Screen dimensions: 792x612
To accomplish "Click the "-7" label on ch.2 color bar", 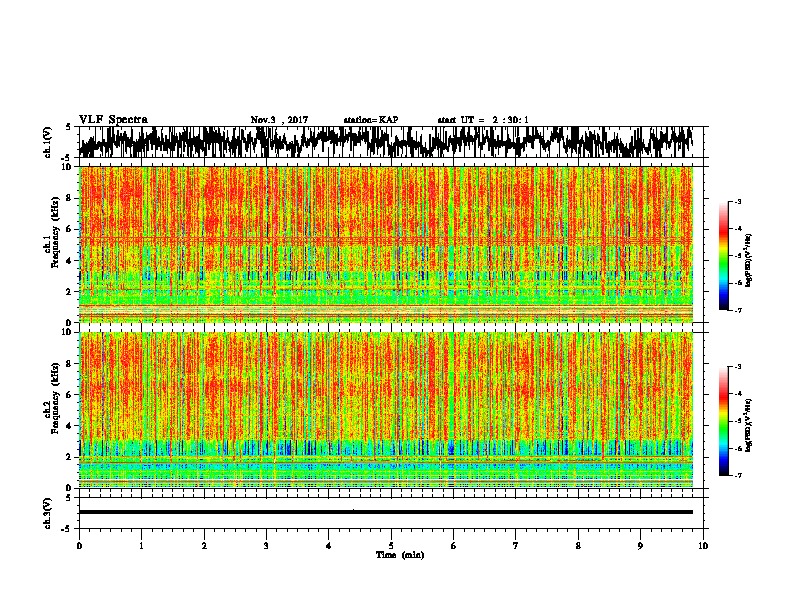I will click(x=737, y=475).
